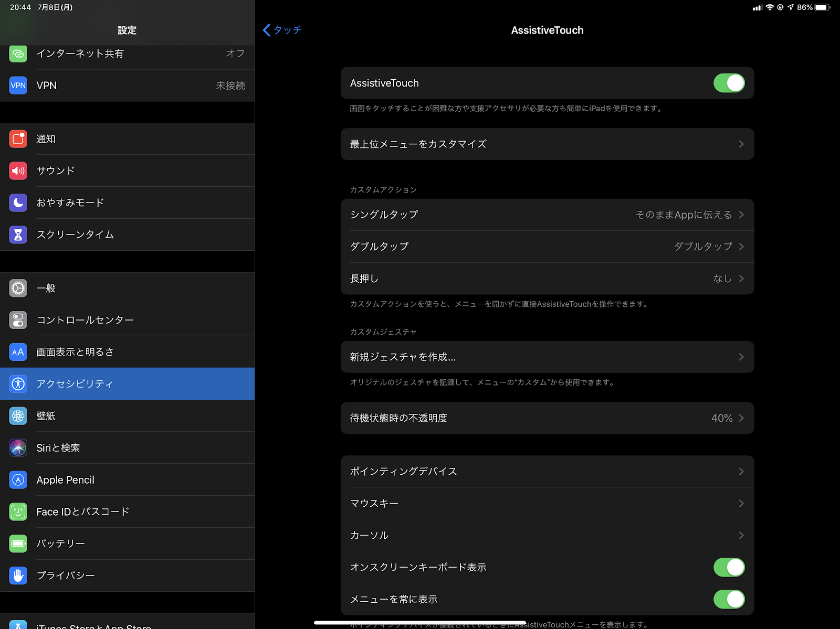Disable オンスクリーンキーボード表示 switch
Image resolution: width=840 pixels, height=629 pixels.
pyautogui.click(x=729, y=567)
